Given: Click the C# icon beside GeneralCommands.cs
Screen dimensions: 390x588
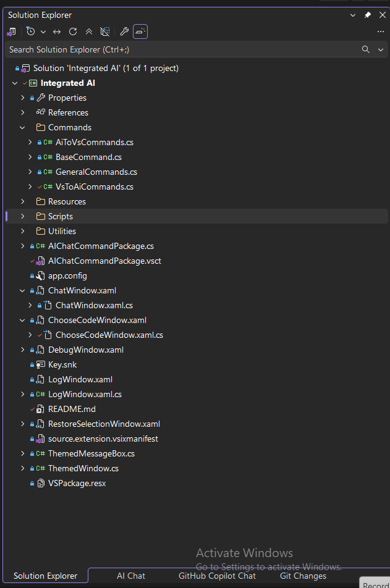Looking at the screenshot, I should coord(48,172).
